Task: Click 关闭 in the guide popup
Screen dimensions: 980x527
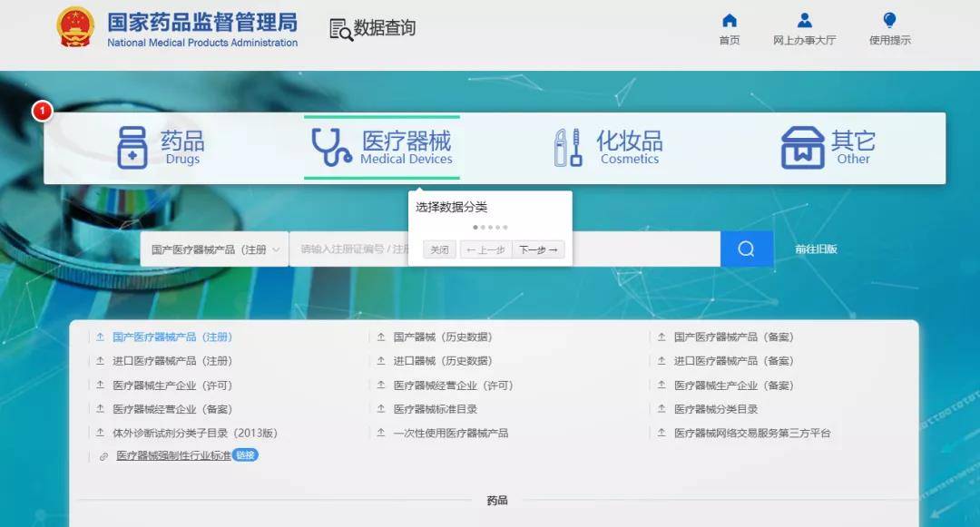Action: (x=439, y=249)
